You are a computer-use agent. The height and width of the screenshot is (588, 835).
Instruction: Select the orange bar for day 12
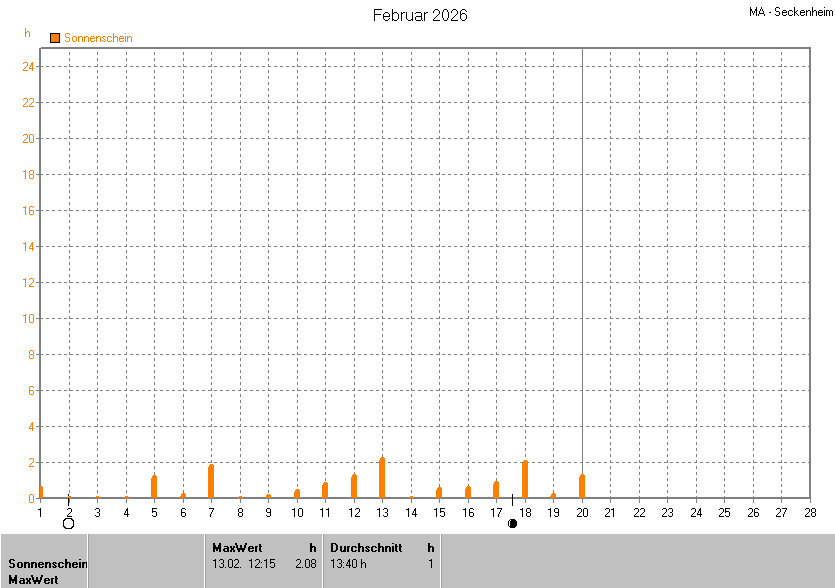point(354,486)
